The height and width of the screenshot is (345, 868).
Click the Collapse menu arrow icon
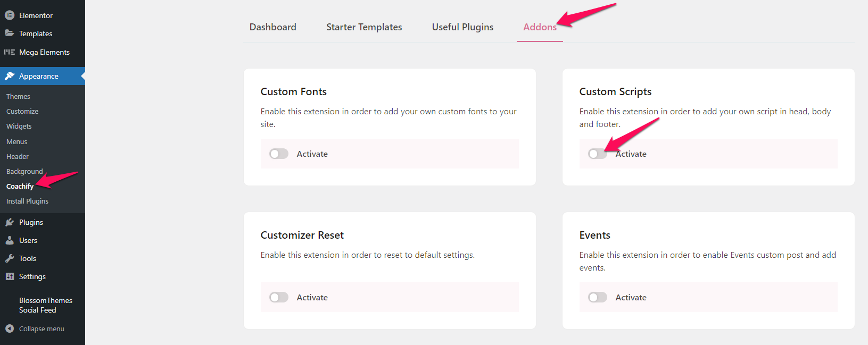click(10, 329)
